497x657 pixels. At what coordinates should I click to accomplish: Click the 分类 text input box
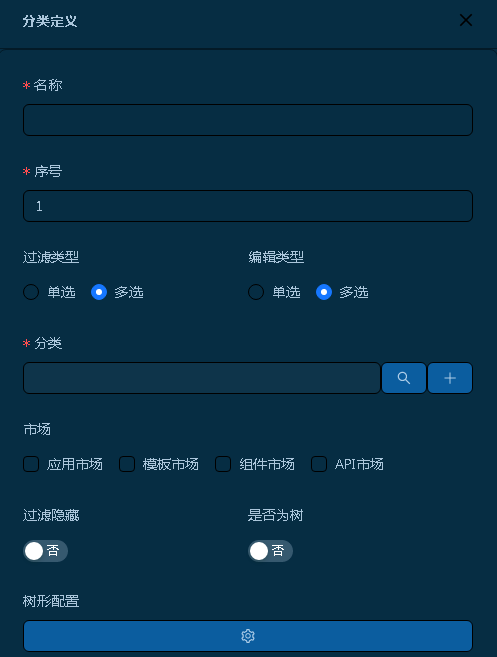tap(202, 378)
